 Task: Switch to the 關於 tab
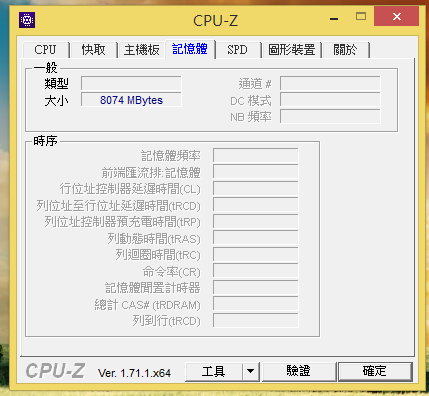(345, 50)
